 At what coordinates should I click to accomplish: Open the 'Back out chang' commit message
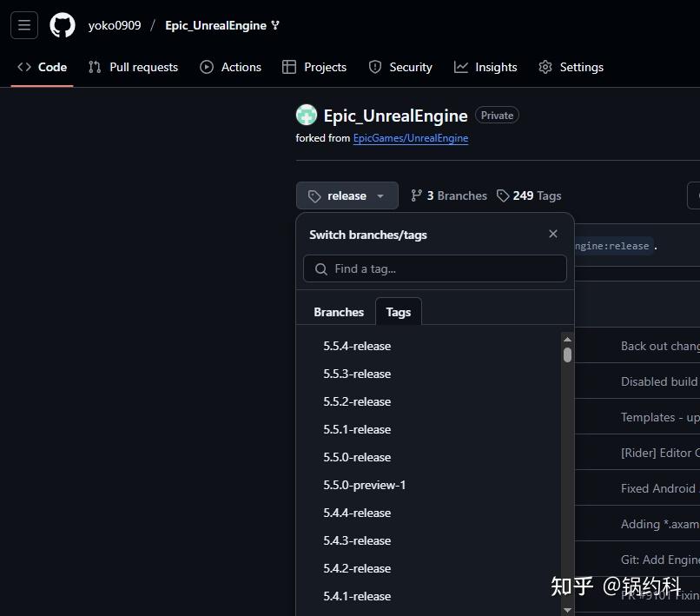(x=660, y=346)
